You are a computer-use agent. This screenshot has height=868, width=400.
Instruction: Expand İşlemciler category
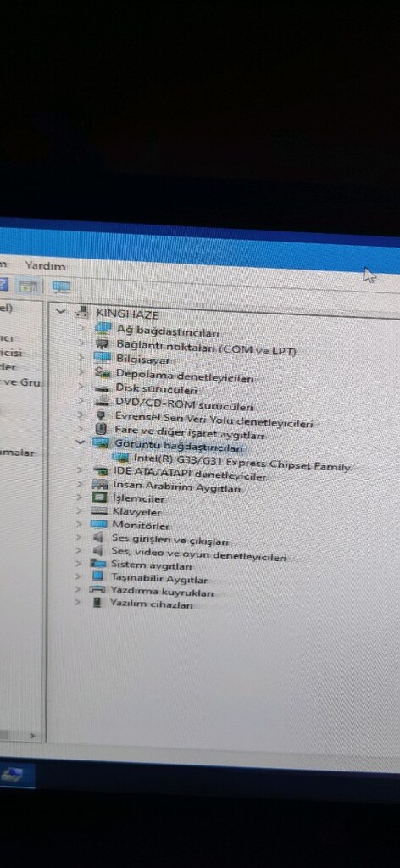tap(81, 498)
